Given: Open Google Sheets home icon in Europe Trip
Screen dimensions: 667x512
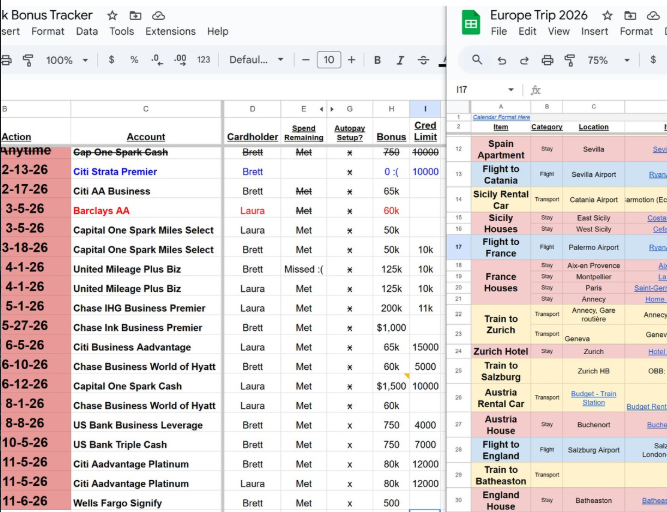Looking at the screenshot, I should point(471,23).
